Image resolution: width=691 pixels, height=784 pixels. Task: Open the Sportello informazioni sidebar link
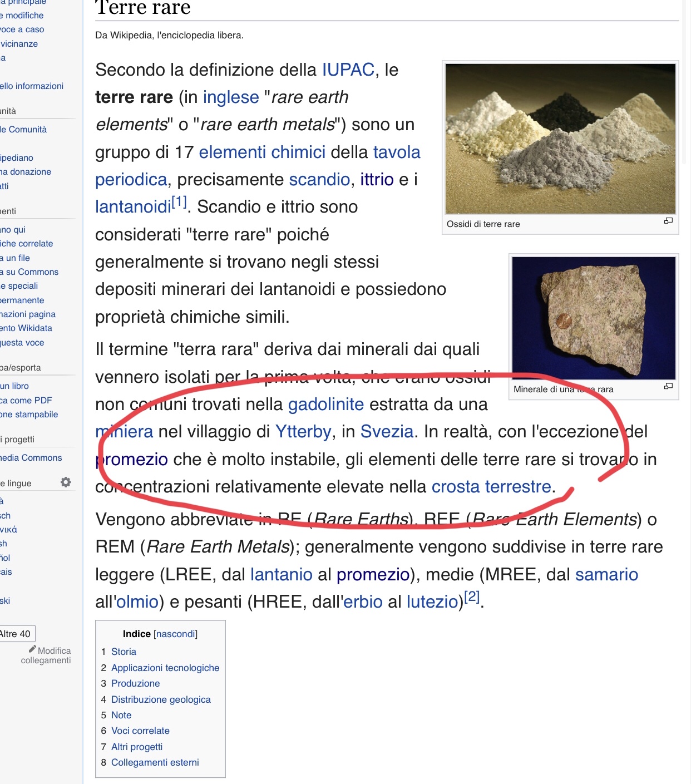[x=32, y=86]
